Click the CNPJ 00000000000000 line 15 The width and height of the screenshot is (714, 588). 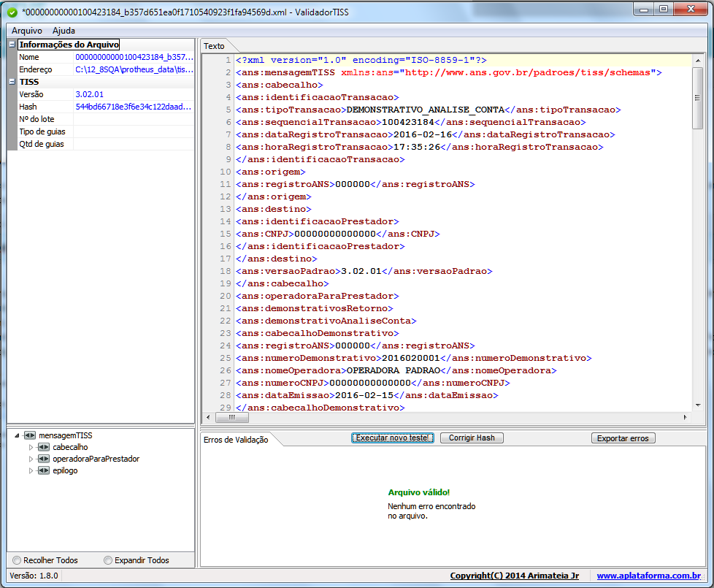click(338, 234)
